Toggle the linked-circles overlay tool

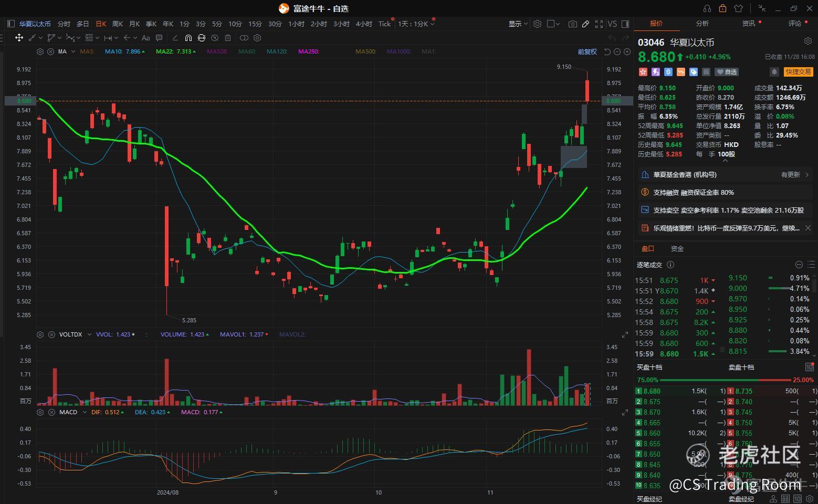pyautogui.click(x=244, y=38)
